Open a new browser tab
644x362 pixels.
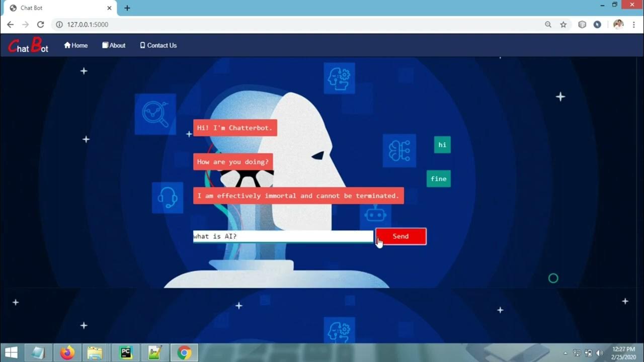tap(127, 8)
